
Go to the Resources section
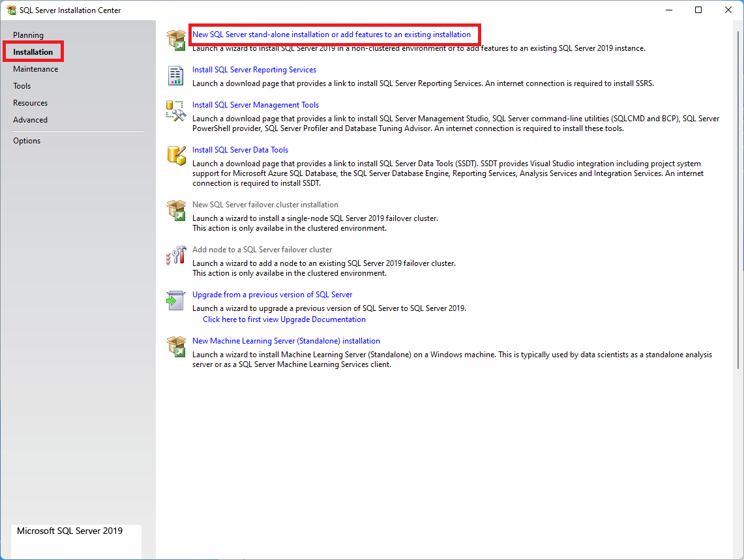[x=31, y=103]
